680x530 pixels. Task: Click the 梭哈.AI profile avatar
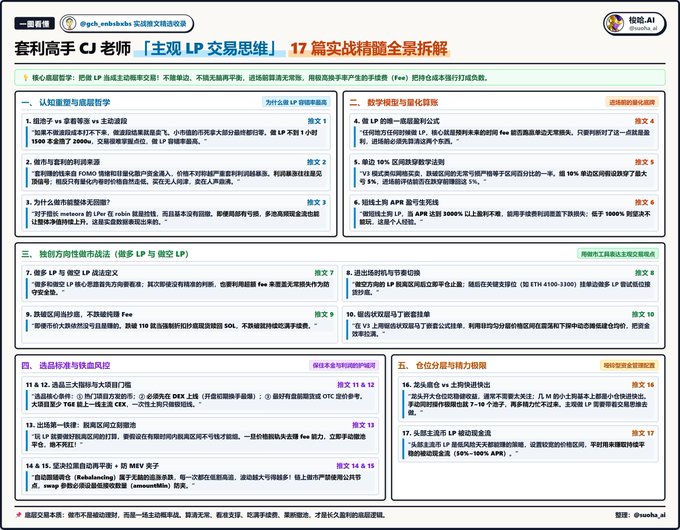[615, 23]
